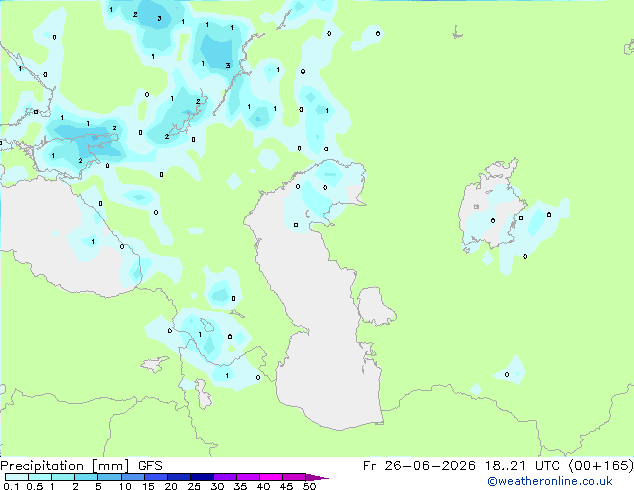Click the 20–25 mm legend swatch
634x490 pixels.
(x=178, y=477)
